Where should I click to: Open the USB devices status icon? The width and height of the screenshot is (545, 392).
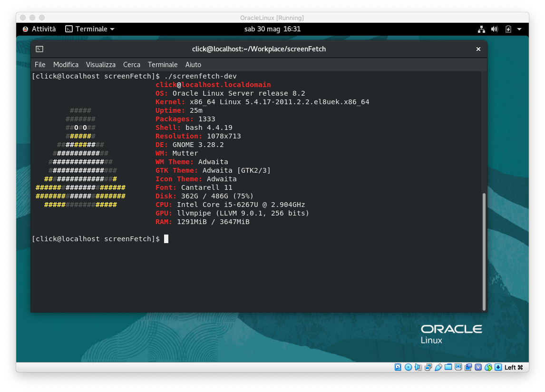point(438,367)
